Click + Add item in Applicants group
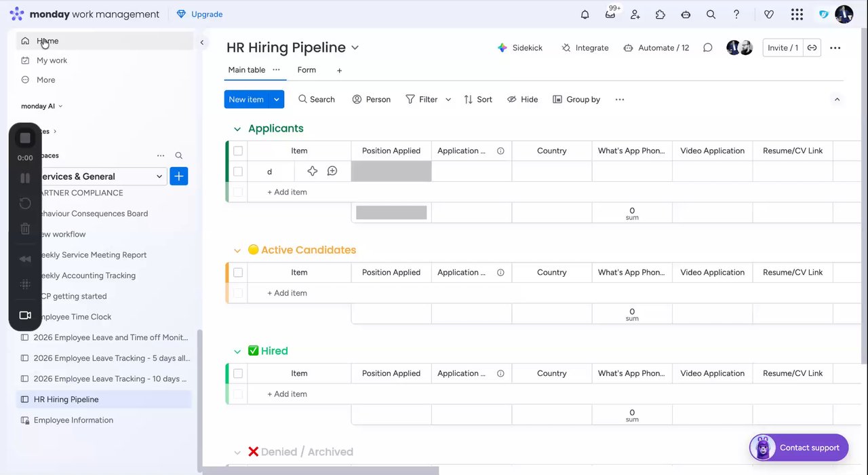This screenshot has height=475, width=868. [287, 192]
